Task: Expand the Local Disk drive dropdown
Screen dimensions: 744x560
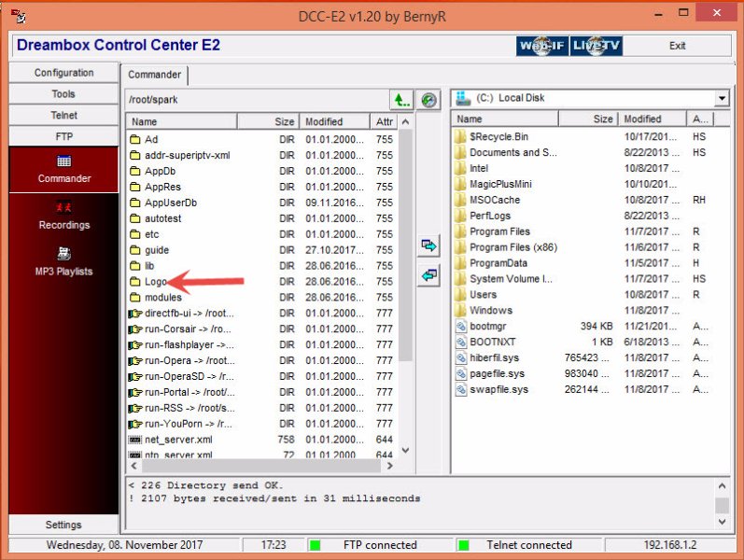Action: (x=722, y=98)
